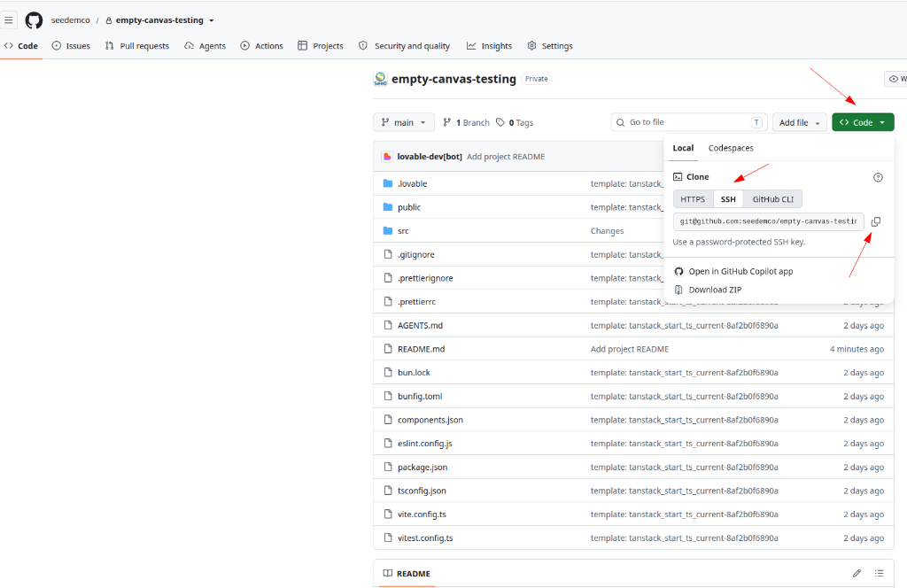907x588 pixels.
Task: Edit the README with the pencil icon
Action: click(x=857, y=573)
